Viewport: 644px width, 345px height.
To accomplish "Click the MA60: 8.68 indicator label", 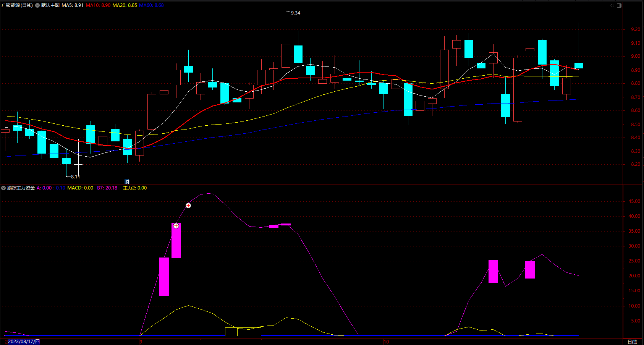I will (x=151, y=5).
